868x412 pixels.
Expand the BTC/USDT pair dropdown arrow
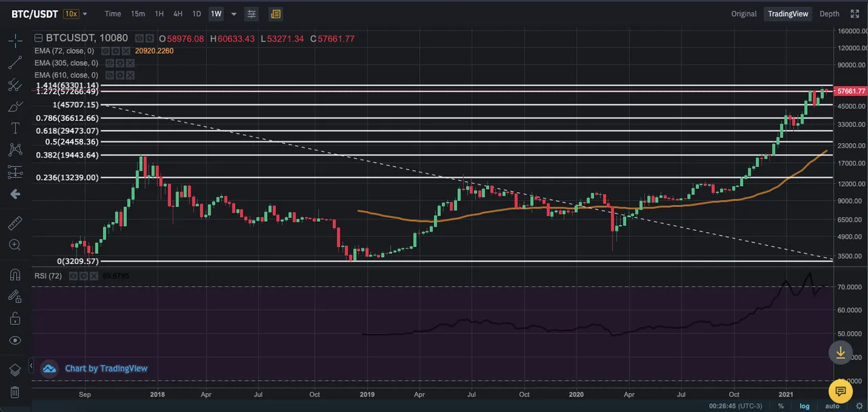(85, 14)
